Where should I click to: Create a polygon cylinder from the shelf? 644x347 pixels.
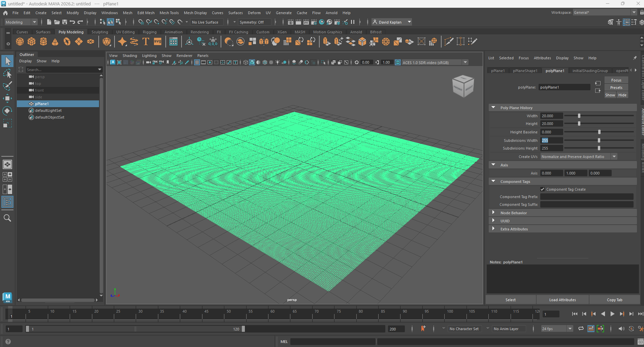pos(43,41)
